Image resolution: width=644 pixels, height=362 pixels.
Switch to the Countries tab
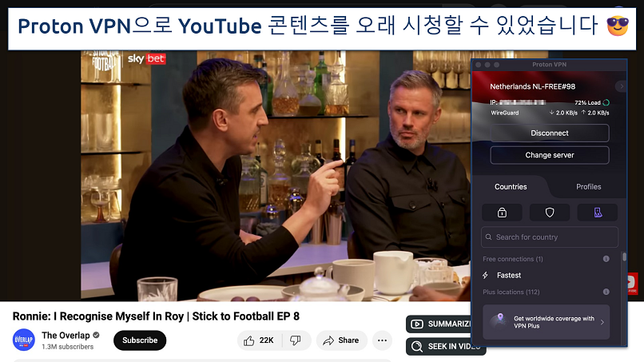[x=511, y=187]
